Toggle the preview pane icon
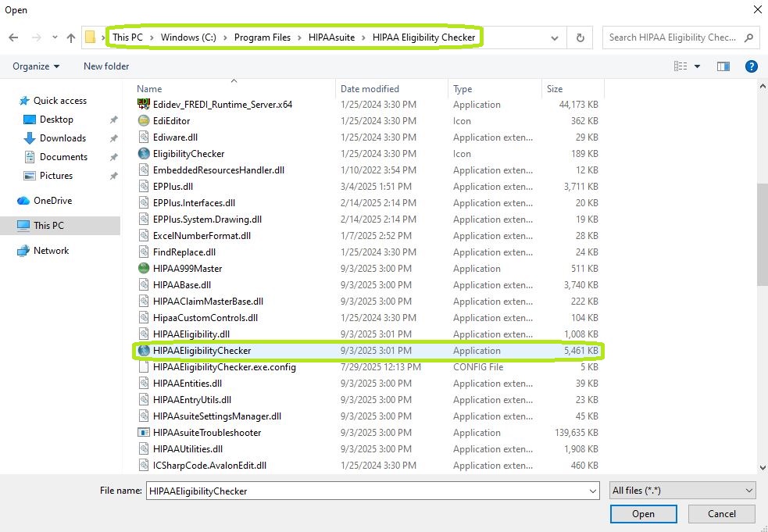This screenshot has height=532, width=768. click(723, 66)
